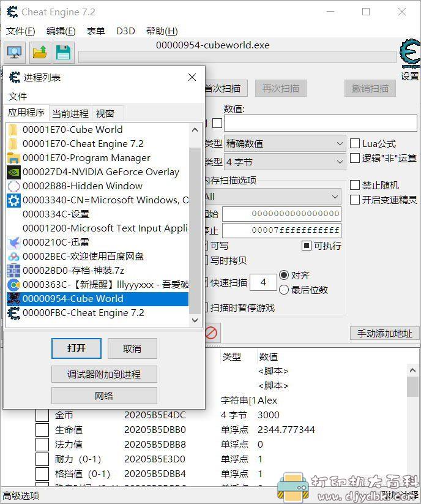Viewport: 421px width, 504px height.
Task: Click the 调试器附加到进程 button
Action: [104, 374]
